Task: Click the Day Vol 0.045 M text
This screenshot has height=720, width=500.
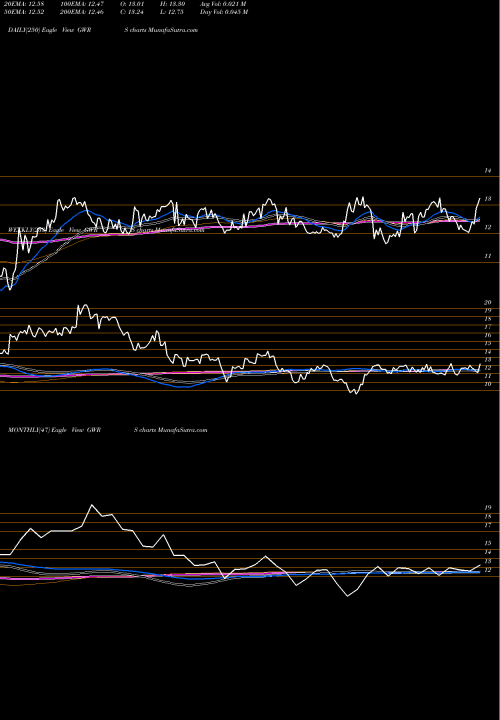Action: tap(224, 12)
